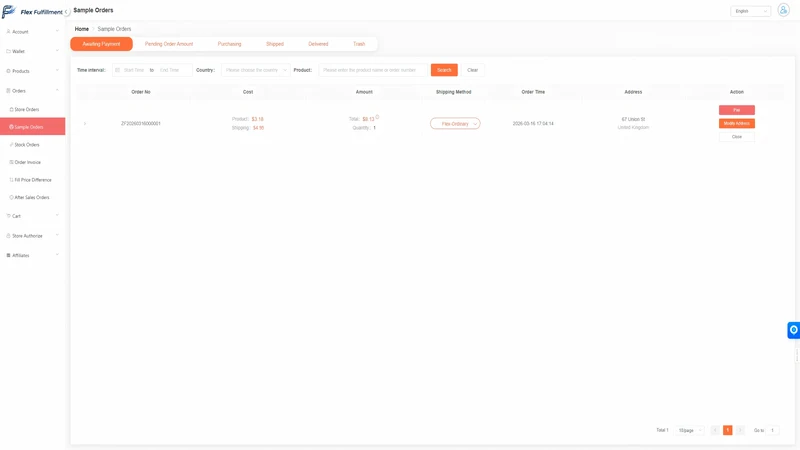Expand the Products sidebar menu
This screenshot has height=450, width=800.
[x=33, y=71]
